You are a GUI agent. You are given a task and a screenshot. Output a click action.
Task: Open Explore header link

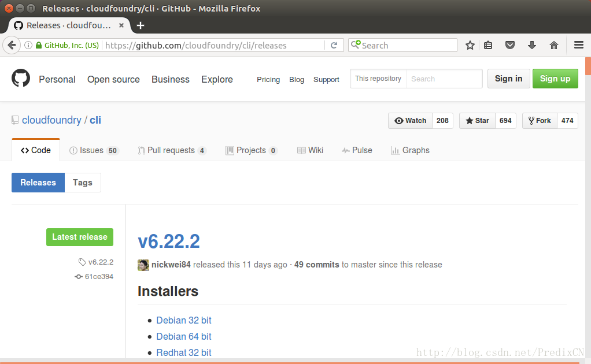217,79
